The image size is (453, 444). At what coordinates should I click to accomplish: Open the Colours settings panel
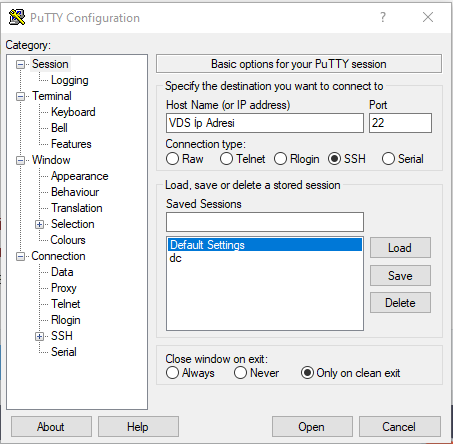[68, 240]
